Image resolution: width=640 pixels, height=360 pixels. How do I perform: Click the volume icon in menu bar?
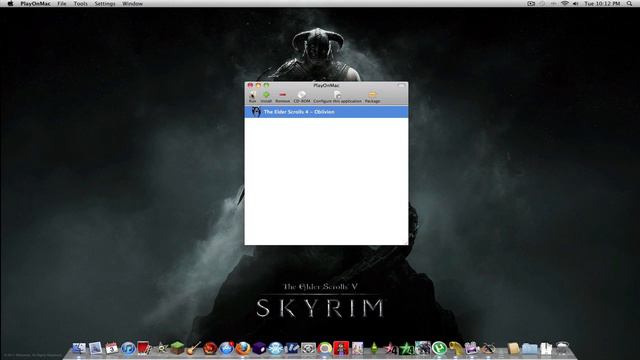point(576,4)
